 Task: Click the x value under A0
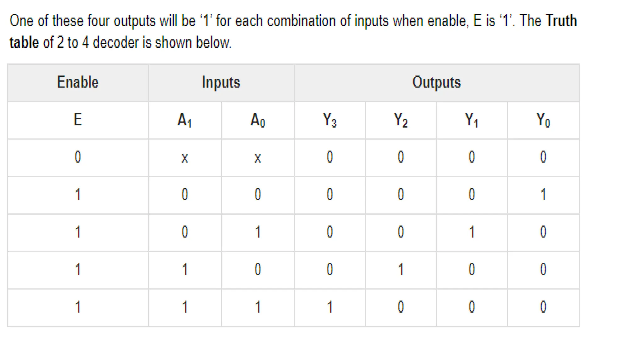point(258,157)
